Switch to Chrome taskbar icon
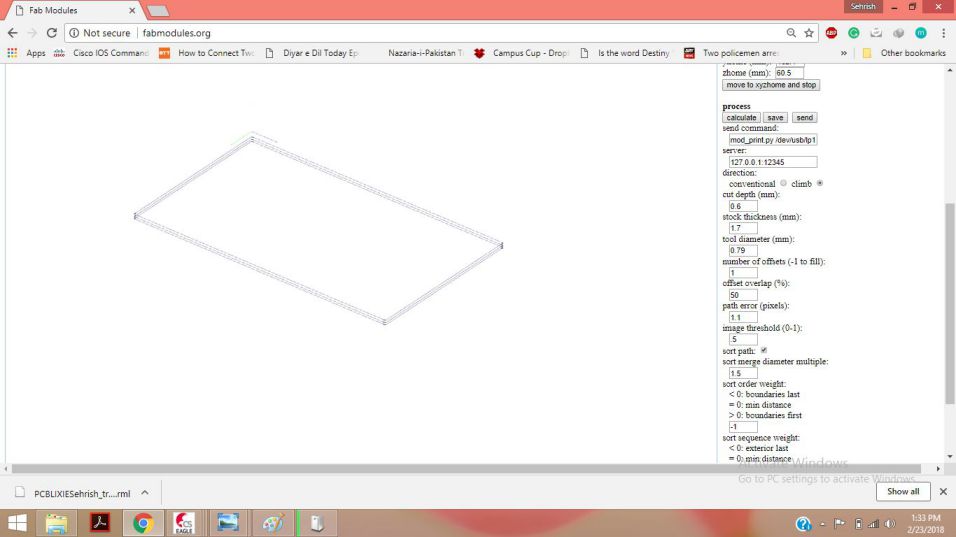 point(143,523)
